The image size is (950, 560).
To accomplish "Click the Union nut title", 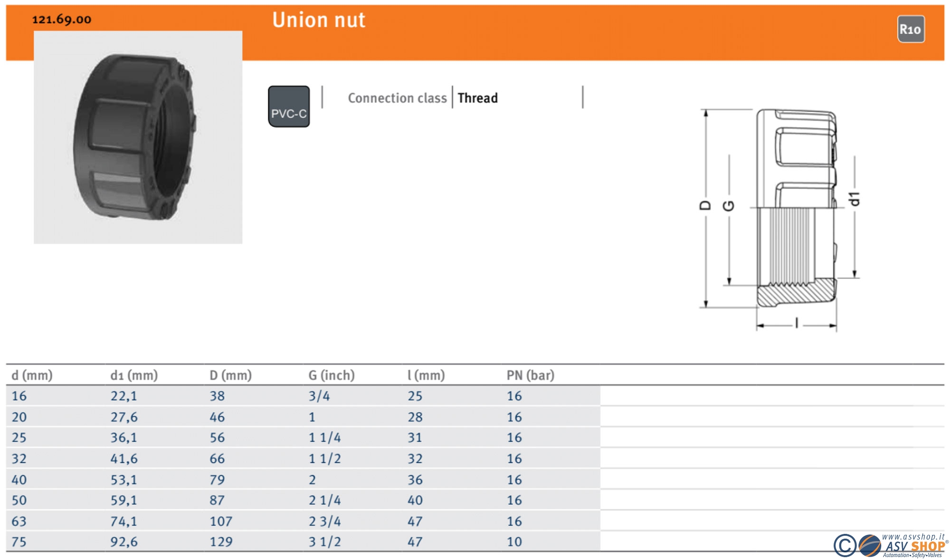I will pyautogui.click(x=319, y=20).
